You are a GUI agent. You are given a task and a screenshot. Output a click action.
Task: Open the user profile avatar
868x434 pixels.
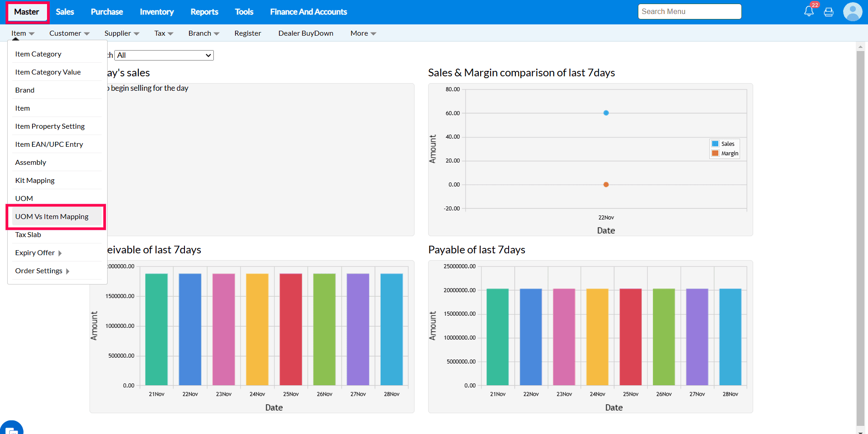852,12
